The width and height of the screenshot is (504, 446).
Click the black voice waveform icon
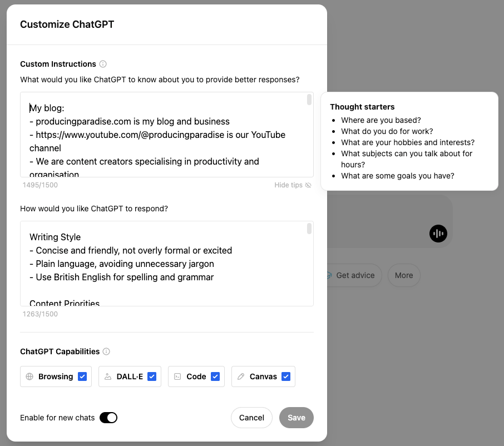(438, 234)
